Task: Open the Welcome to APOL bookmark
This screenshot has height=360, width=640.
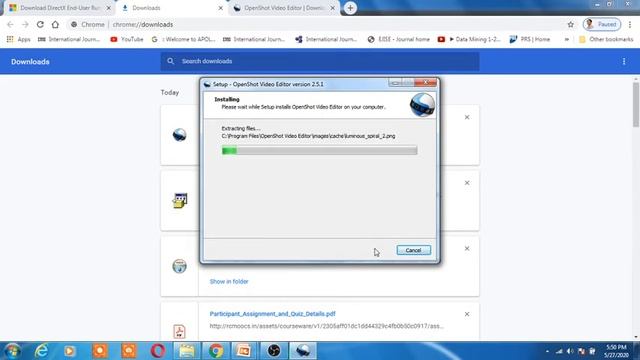Action: 183,39
